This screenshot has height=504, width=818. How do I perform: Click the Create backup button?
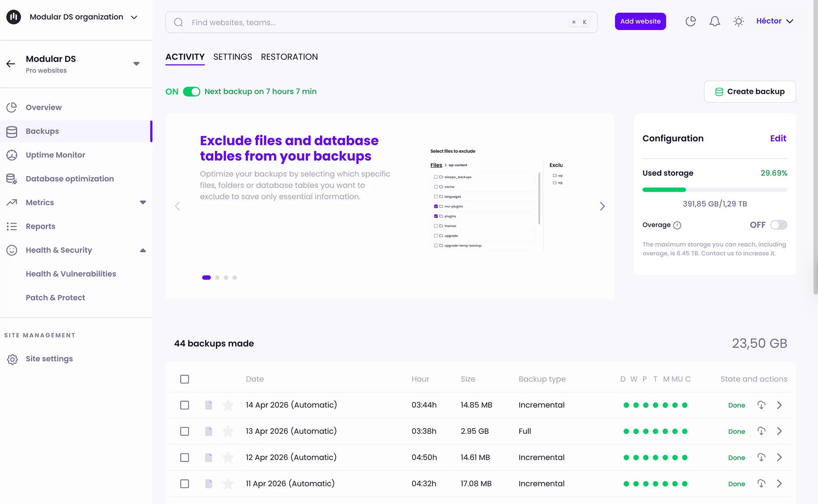click(750, 91)
